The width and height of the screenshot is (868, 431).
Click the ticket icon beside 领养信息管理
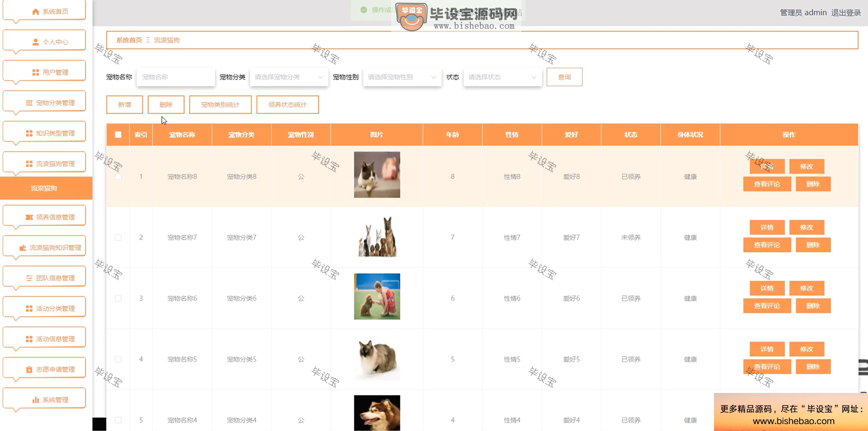tap(29, 217)
